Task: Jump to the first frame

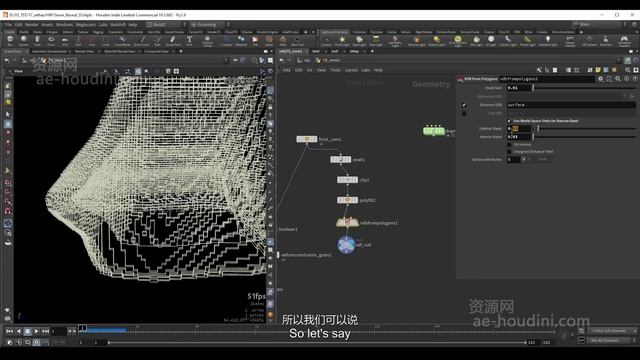Action: click(9, 331)
